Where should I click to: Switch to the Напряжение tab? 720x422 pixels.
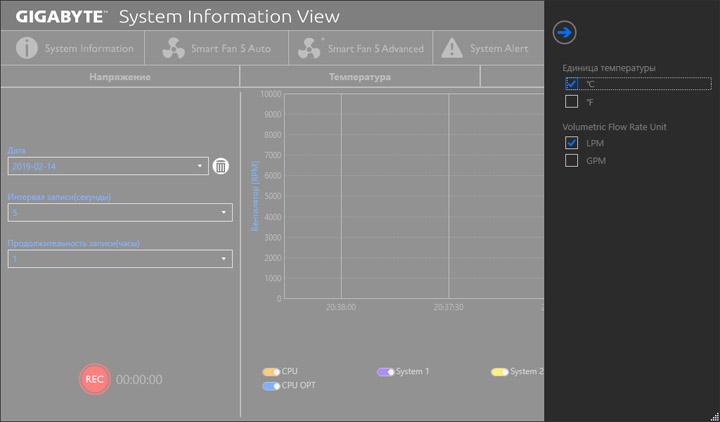tap(120, 77)
